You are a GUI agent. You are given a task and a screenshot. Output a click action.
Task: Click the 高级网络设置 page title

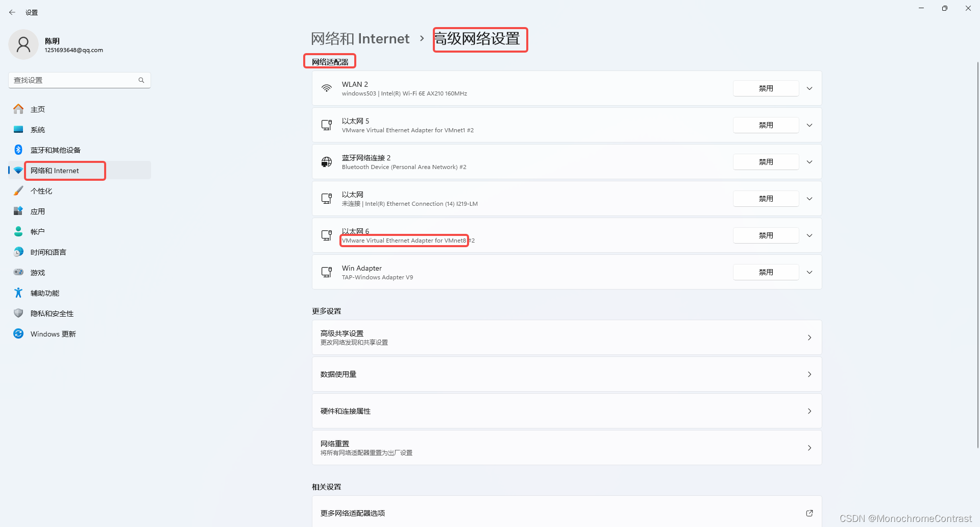[477, 39]
